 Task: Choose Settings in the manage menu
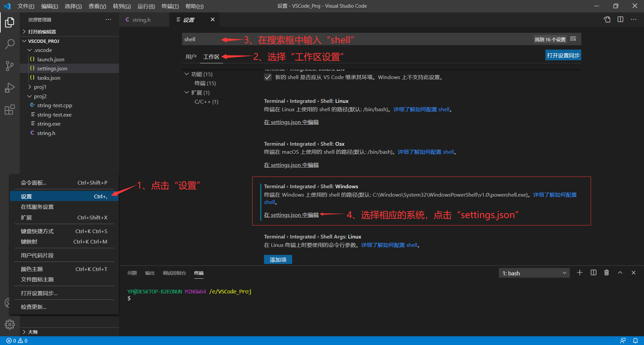[x=64, y=196]
